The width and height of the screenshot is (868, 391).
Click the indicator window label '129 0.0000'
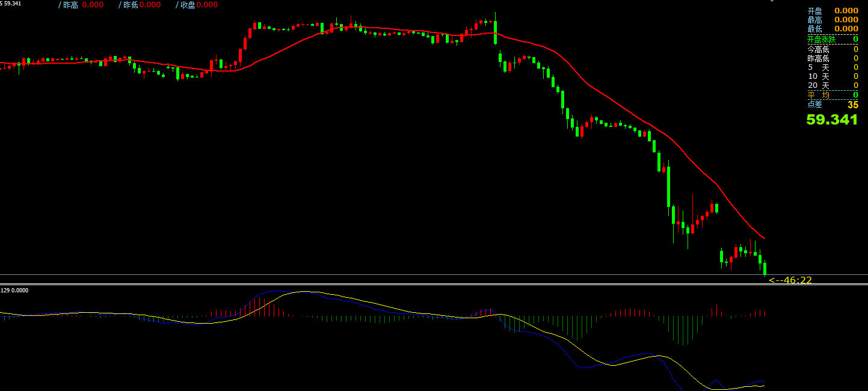point(14,291)
